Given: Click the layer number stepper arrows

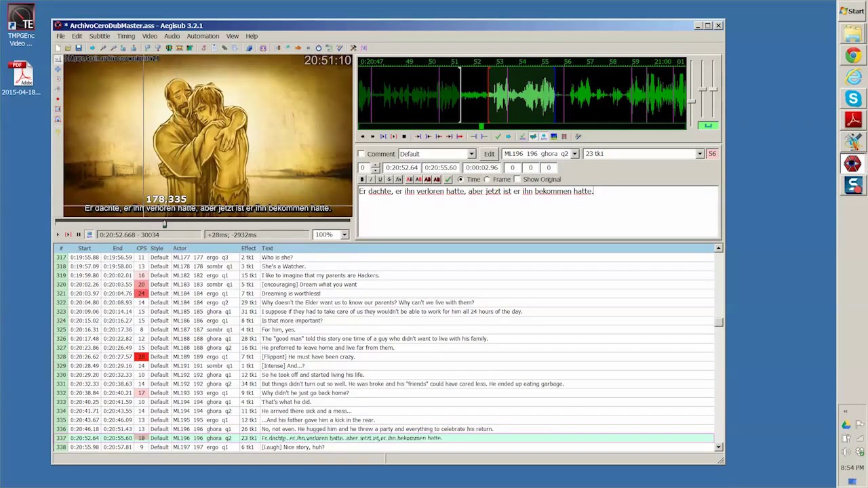Looking at the screenshot, I should point(376,167).
